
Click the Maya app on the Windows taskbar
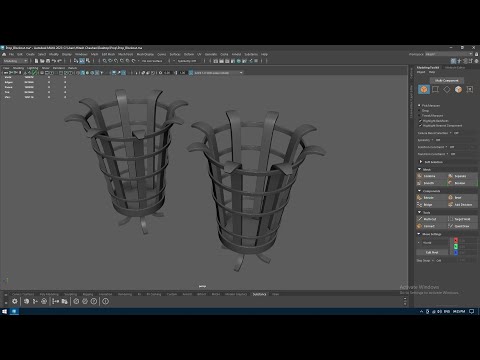14,311
